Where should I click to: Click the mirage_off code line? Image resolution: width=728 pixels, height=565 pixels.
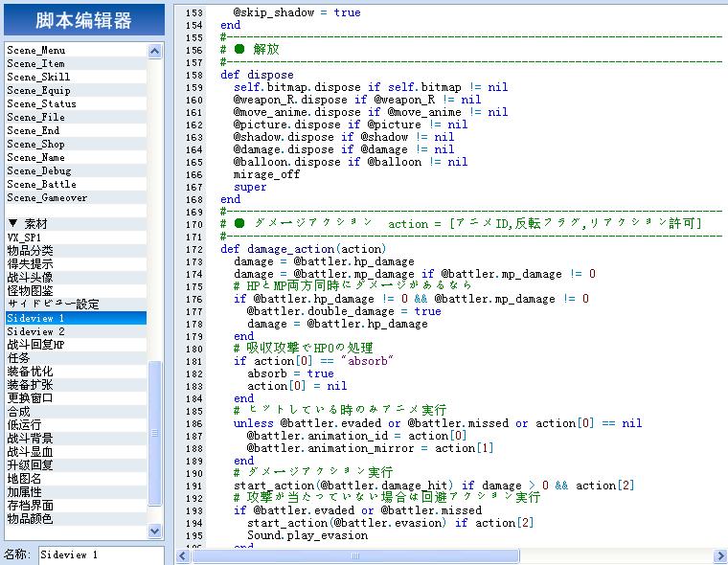pos(267,174)
